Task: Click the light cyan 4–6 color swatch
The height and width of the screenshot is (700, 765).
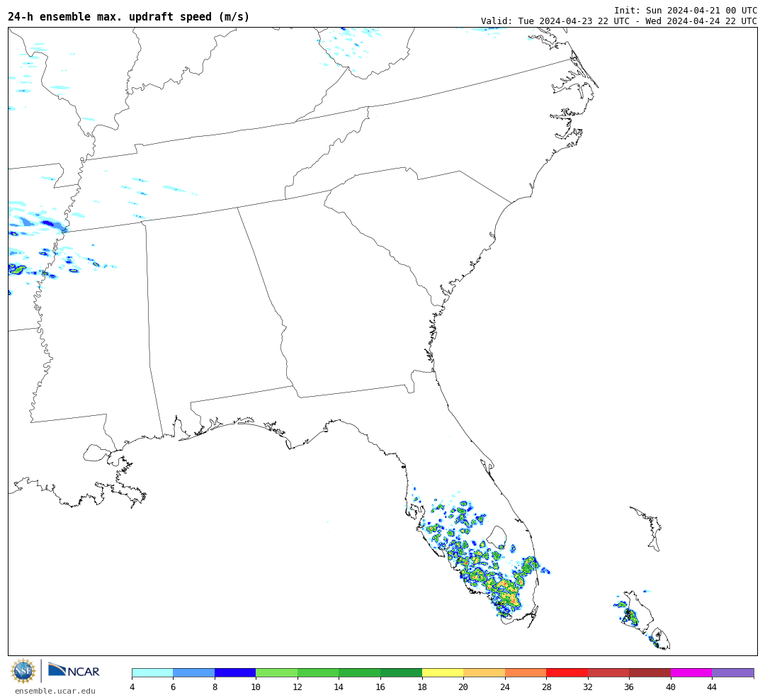Action: 152,672
